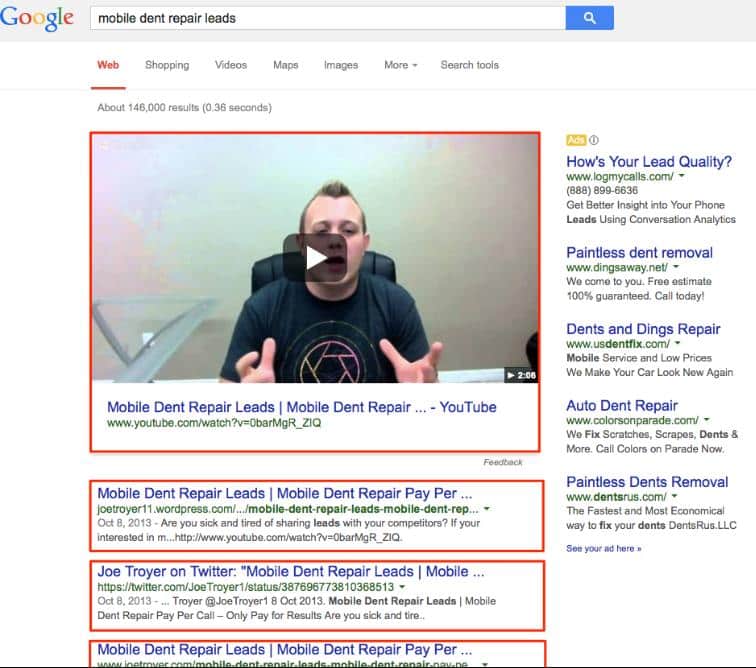
Task: Open 'Paintless Dents Removal' ad
Action: [x=647, y=482]
